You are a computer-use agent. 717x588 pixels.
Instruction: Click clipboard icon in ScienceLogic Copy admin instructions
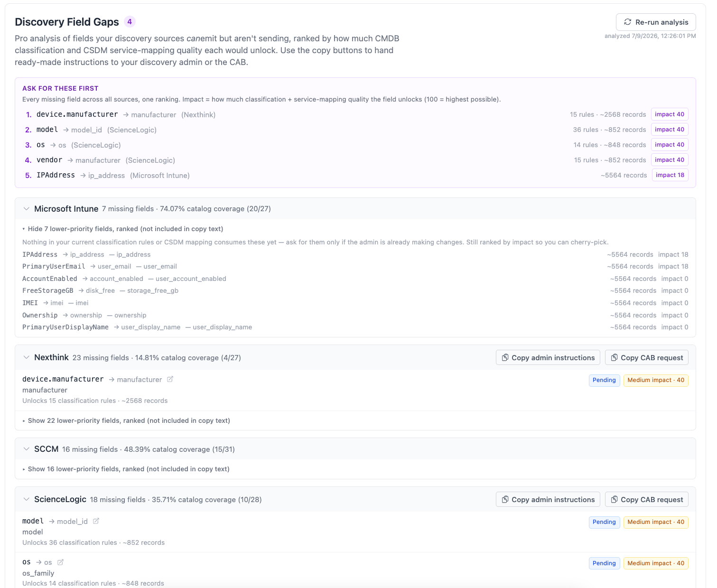(x=505, y=499)
